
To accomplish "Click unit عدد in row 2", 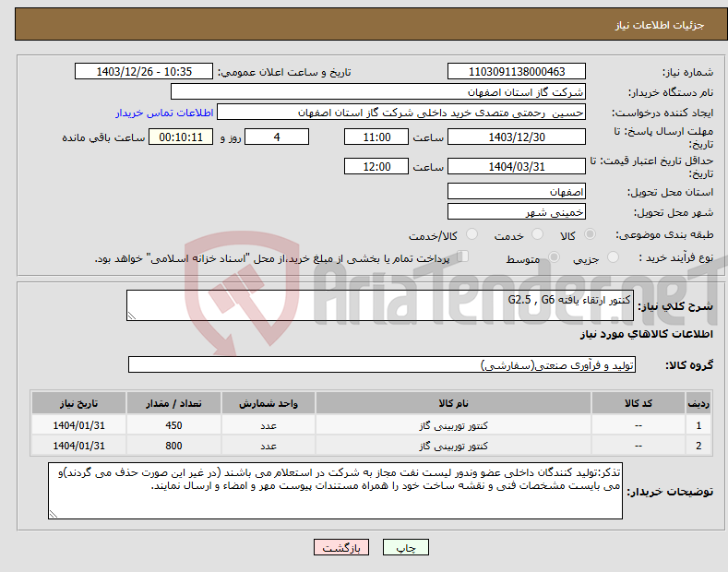I will 269,446.
